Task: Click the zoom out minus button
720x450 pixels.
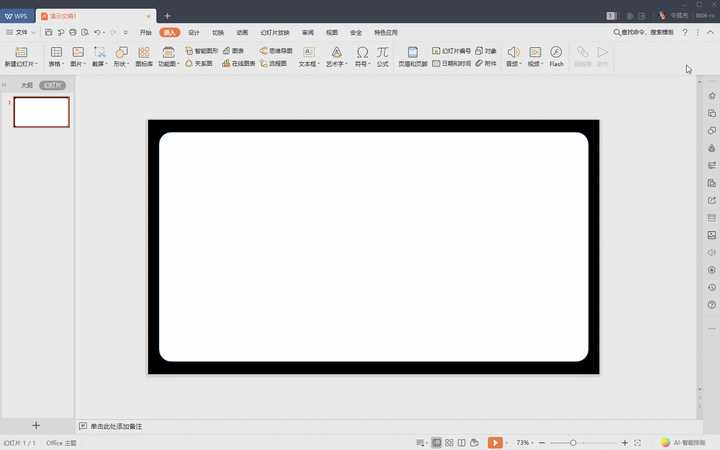Action: (x=541, y=443)
